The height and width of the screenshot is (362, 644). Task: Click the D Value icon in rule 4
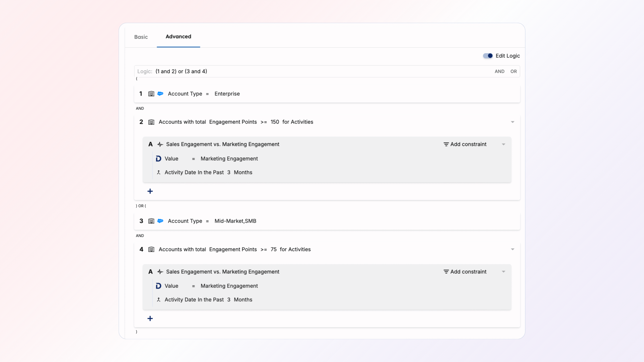click(x=158, y=286)
